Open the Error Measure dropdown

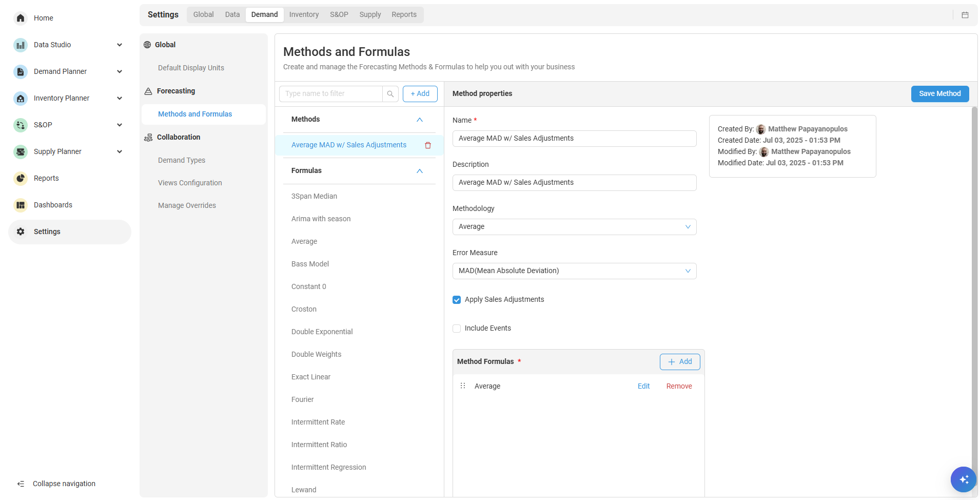[x=574, y=271]
